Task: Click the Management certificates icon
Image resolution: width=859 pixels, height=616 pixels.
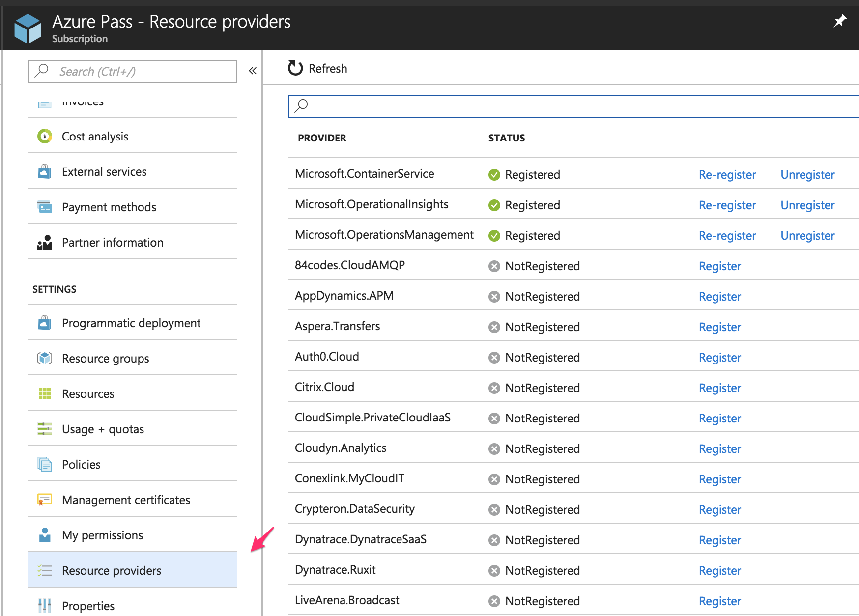Action: point(45,500)
